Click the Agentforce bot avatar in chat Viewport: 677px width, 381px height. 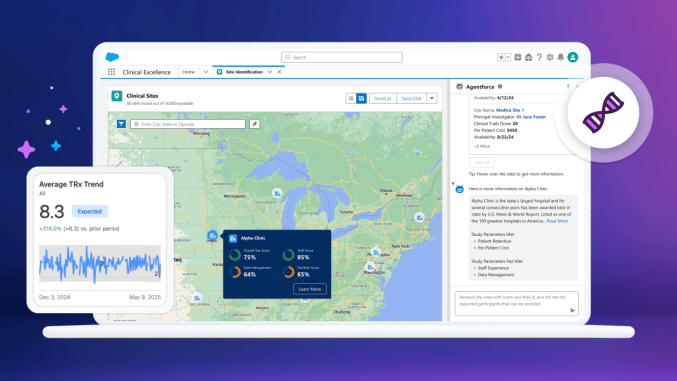459,189
